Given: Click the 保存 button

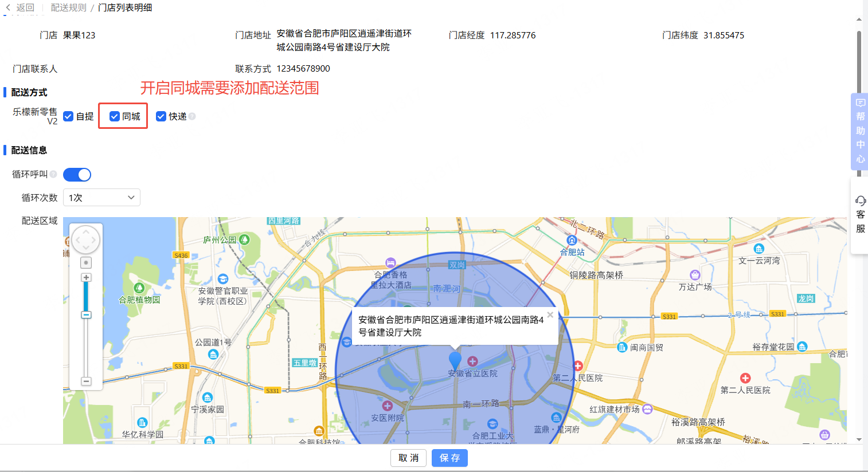Looking at the screenshot, I should pos(449,458).
